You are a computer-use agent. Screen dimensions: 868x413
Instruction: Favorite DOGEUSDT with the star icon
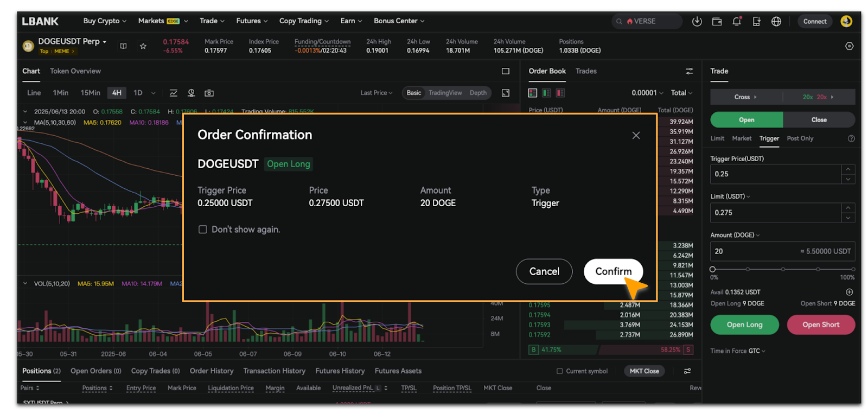pos(143,46)
